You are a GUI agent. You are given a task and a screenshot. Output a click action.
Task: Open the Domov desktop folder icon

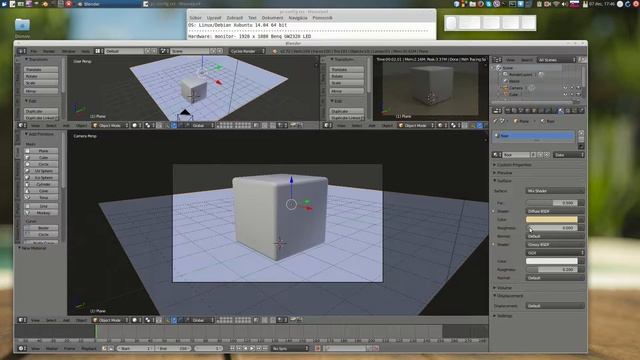click(x=22, y=25)
